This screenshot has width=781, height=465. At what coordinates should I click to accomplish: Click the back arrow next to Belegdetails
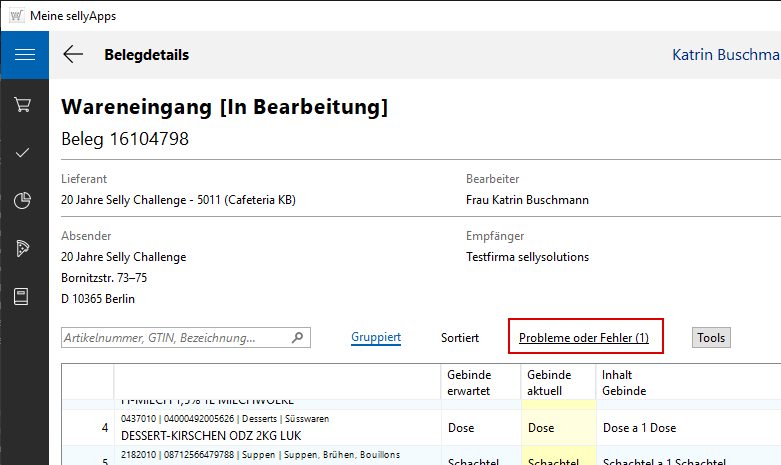click(73, 55)
